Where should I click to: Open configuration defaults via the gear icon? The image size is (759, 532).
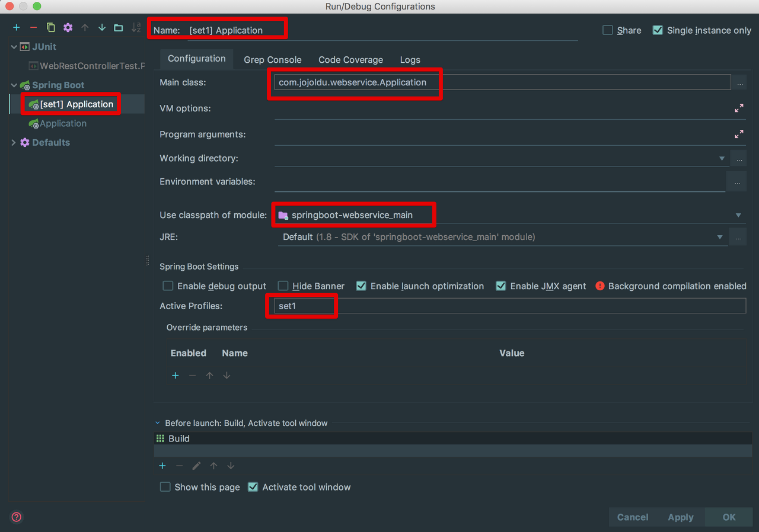pos(68,27)
